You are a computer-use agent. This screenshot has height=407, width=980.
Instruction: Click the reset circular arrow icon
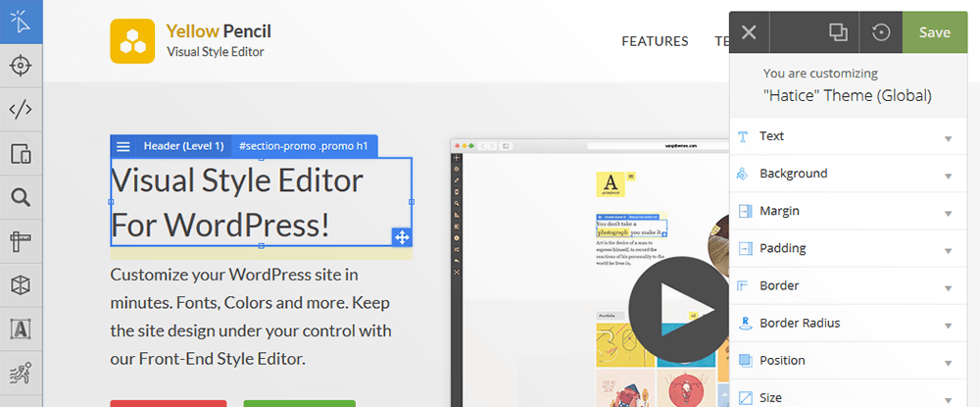pyautogui.click(x=881, y=32)
